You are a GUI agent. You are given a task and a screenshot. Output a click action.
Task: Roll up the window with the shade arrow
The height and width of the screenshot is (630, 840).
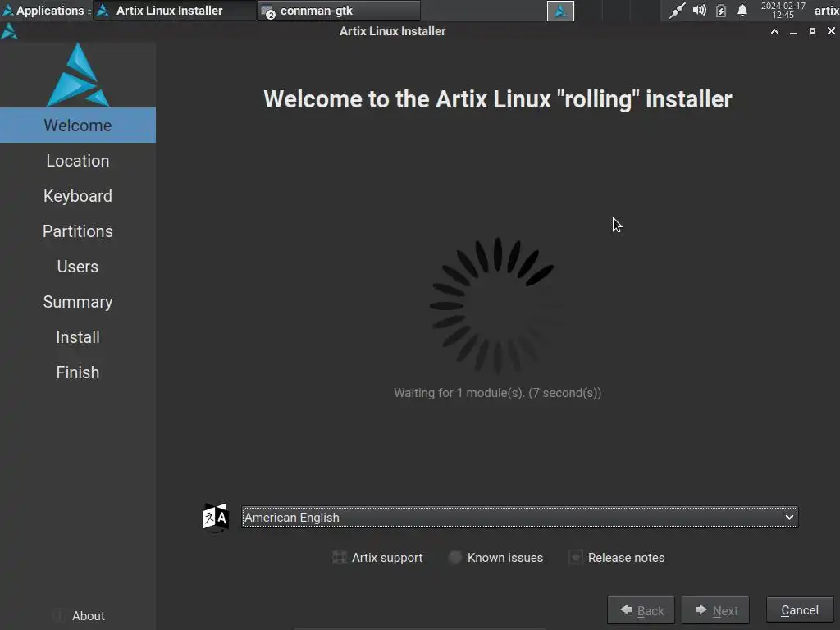tap(774, 32)
